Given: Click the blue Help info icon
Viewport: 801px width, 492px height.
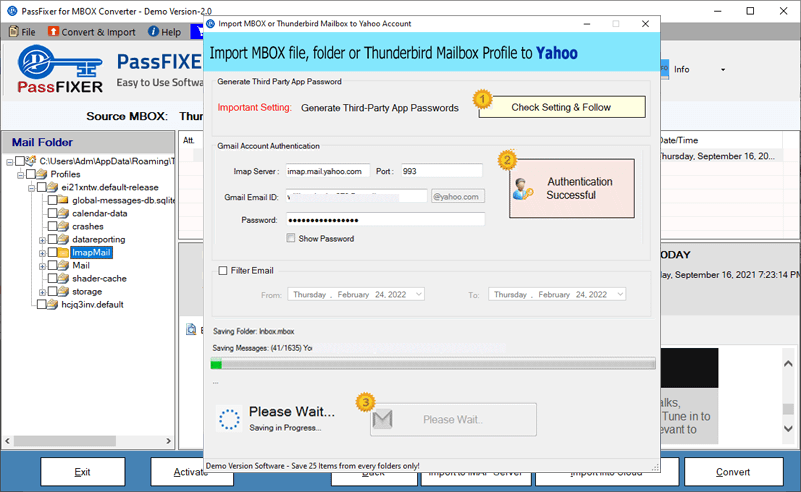Looking at the screenshot, I should coord(153,31).
